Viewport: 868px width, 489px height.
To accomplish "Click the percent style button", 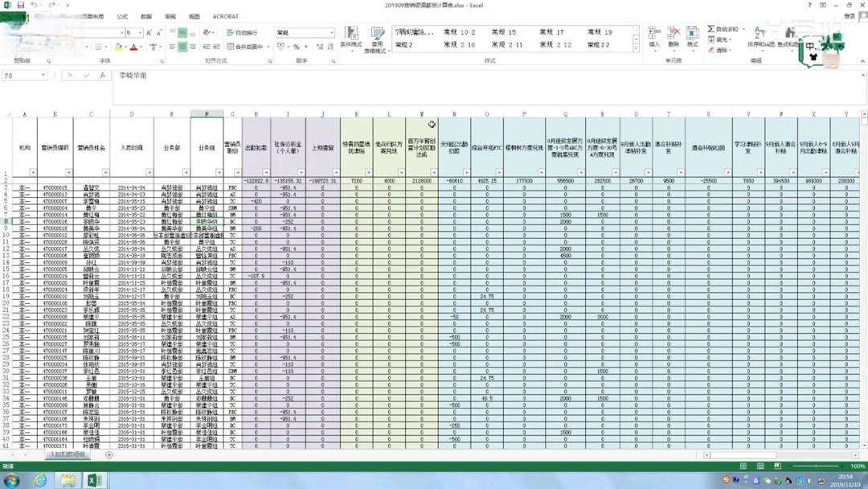I will coord(296,47).
